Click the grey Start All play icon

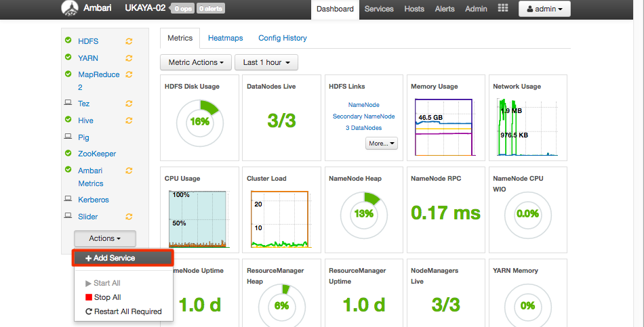[x=88, y=283]
